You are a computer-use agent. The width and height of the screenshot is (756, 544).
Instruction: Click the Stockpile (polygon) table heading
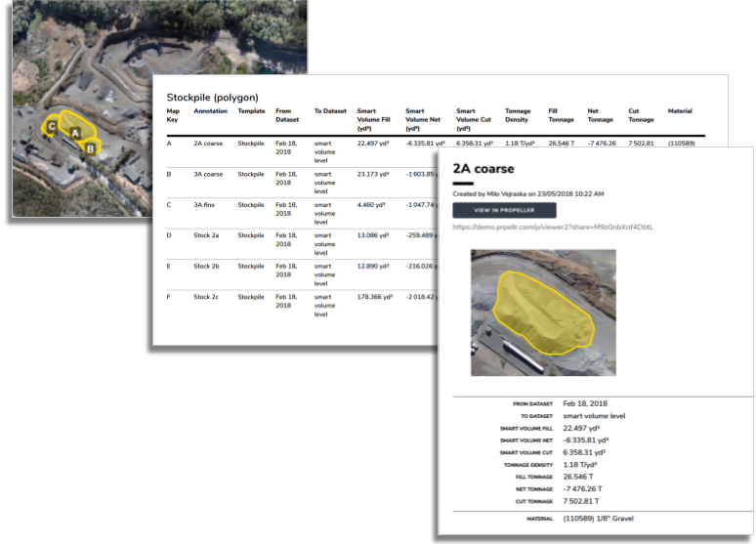pos(212,98)
